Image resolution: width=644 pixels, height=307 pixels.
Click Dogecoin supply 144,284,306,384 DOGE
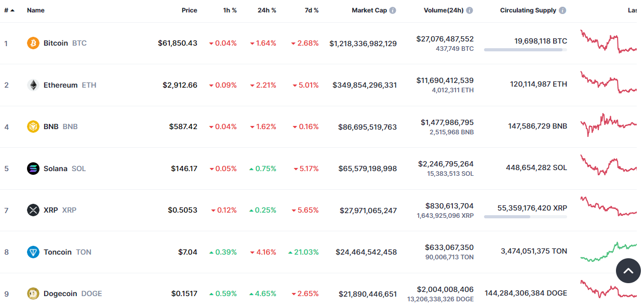[526, 293]
